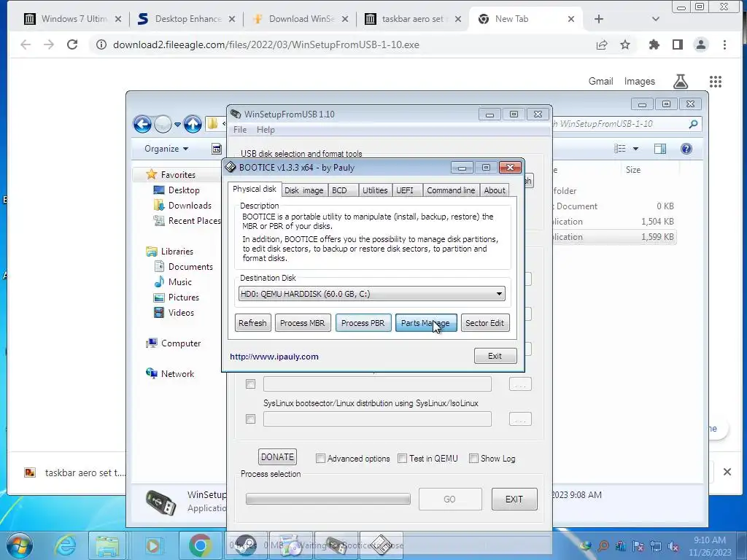Open Google apps grid
The image size is (747, 560).
coord(716,82)
